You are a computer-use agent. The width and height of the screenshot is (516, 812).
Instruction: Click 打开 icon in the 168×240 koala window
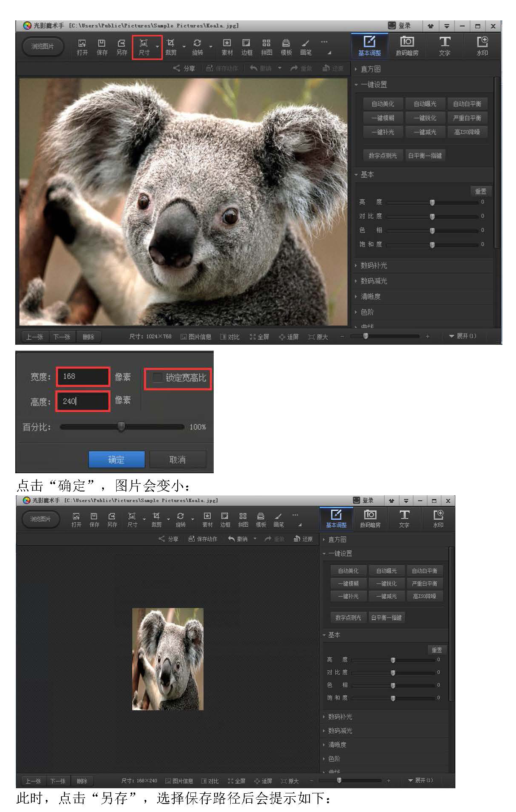click(76, 520)
